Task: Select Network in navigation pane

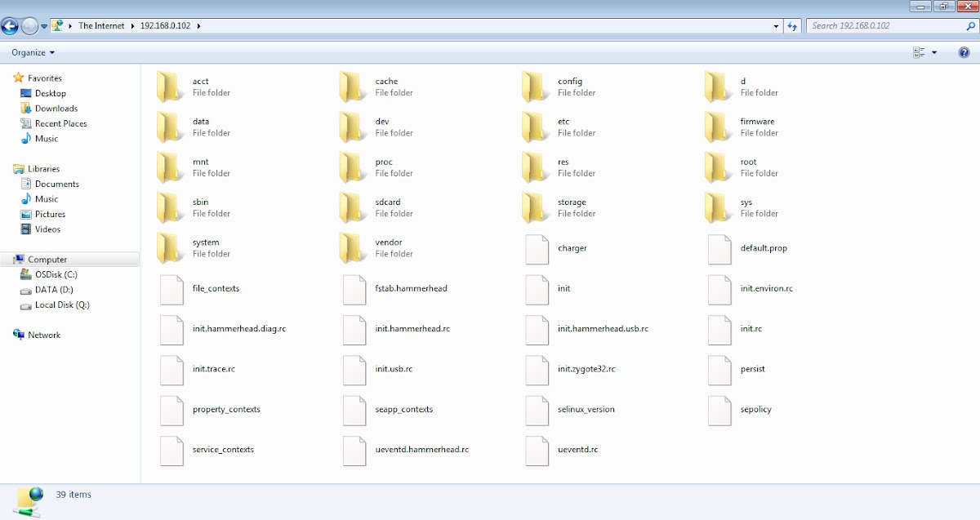Action: 44,336
